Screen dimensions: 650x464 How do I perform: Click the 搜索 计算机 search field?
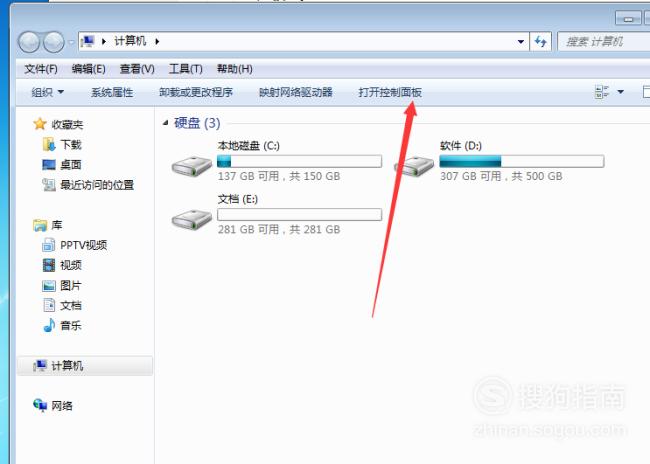pyautogui.click(x=604, y=41)
